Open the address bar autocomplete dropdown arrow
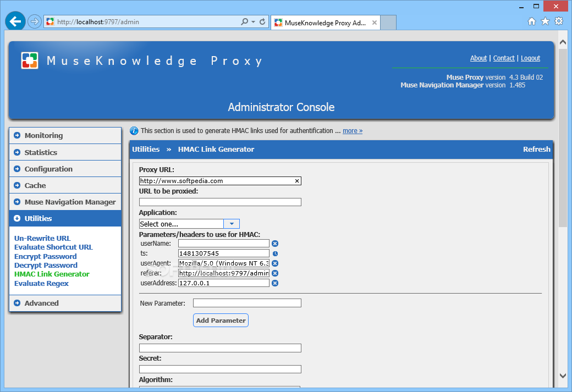Screen dimensions: 572x392 [x=253, y=22]
